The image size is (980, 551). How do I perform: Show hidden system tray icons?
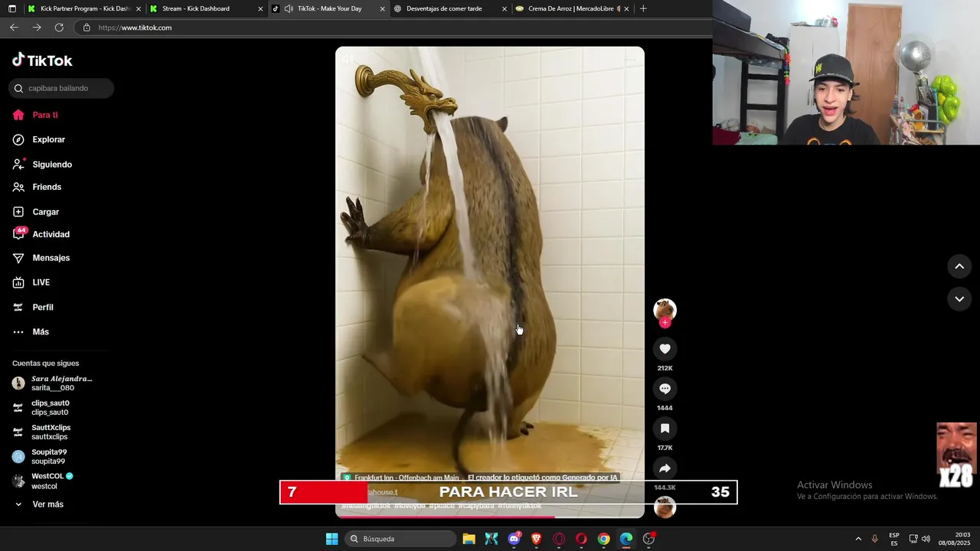[858, 539]
